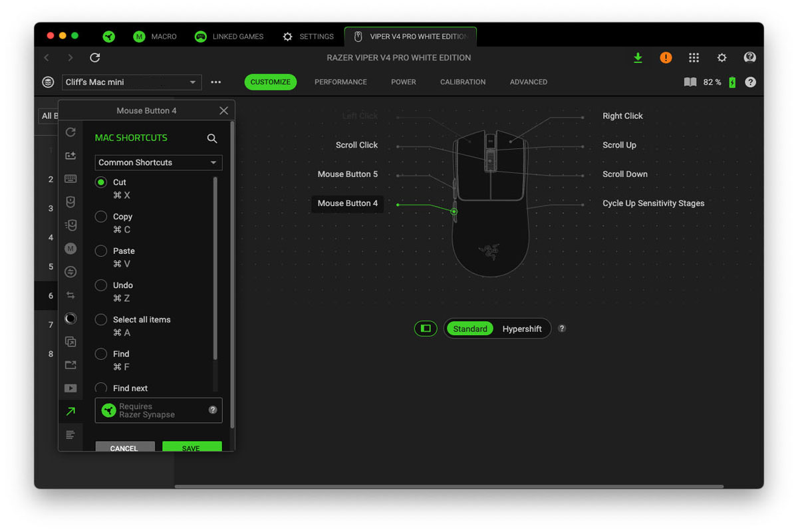Viewport: 798px width, 532px height.
Task: Click the refresh arrow button
Action: click(x=95, y=58)
